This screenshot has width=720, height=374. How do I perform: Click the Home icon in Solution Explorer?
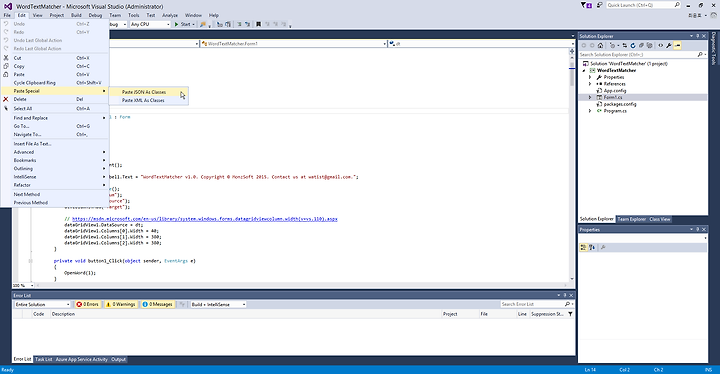point(600,45)
